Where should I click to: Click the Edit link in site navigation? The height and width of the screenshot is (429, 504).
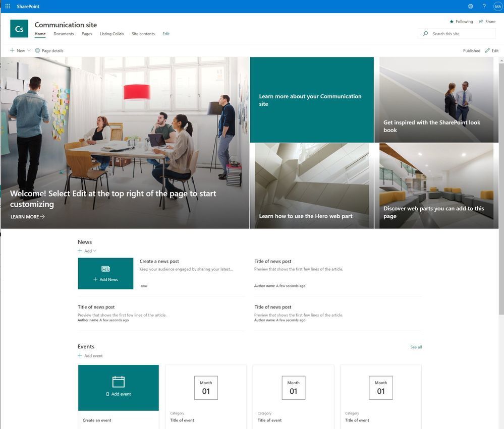coord(166,34)
